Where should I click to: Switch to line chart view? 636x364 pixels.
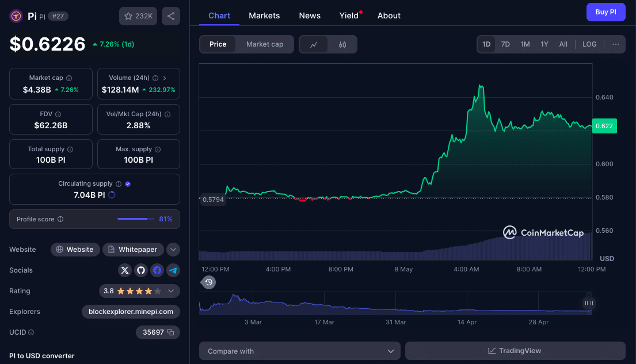click(x=314, y=44)
